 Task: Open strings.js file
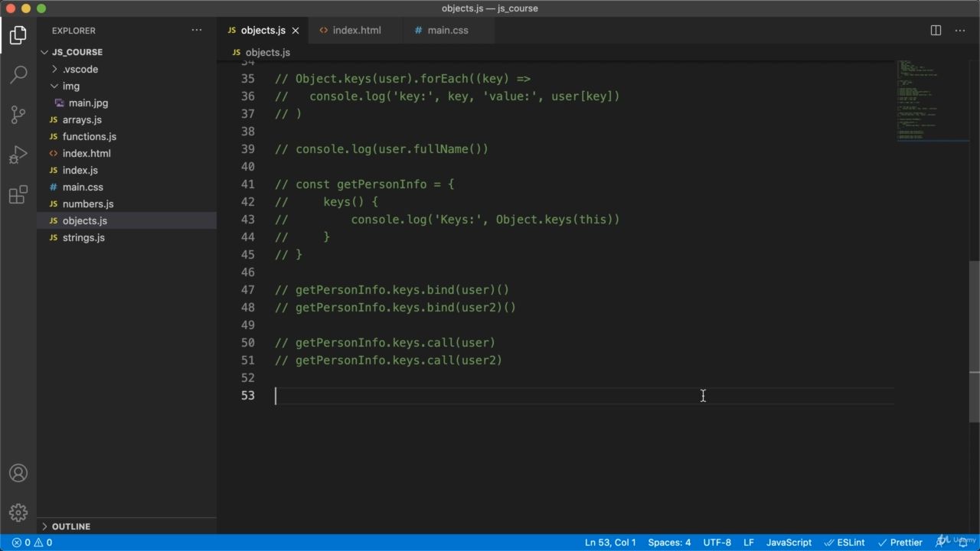83,237
